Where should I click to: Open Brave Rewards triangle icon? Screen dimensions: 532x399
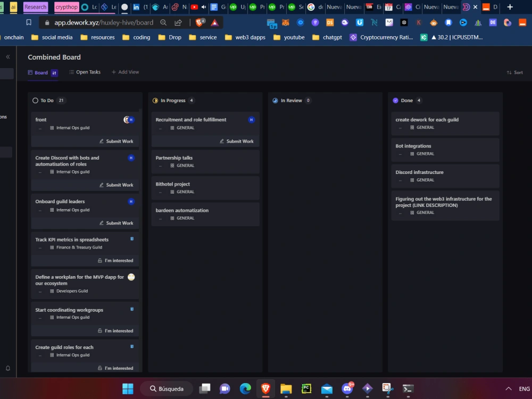click(x=214, y=22)
